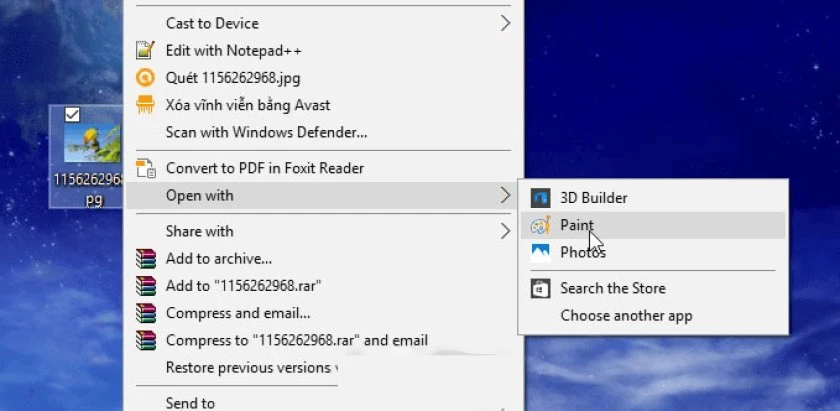
Task: Select Share with menu entry
Action: point(324,231)
